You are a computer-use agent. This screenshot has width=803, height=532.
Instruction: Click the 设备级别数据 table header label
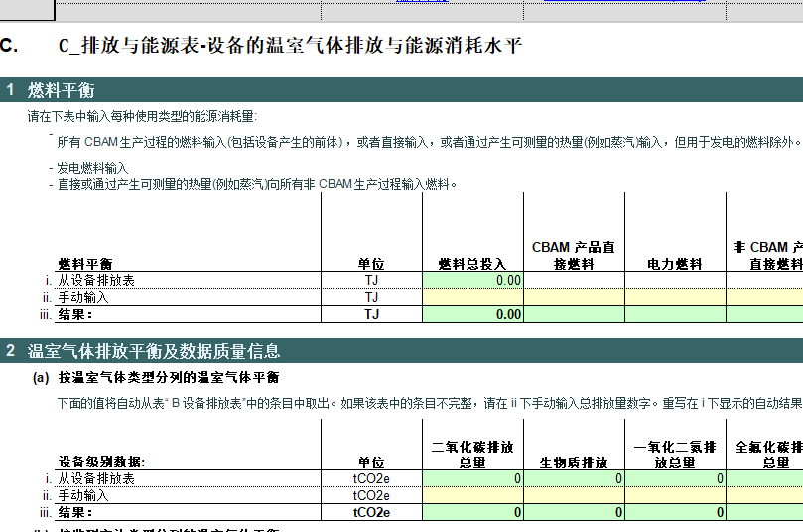click(x=102, y=463)
